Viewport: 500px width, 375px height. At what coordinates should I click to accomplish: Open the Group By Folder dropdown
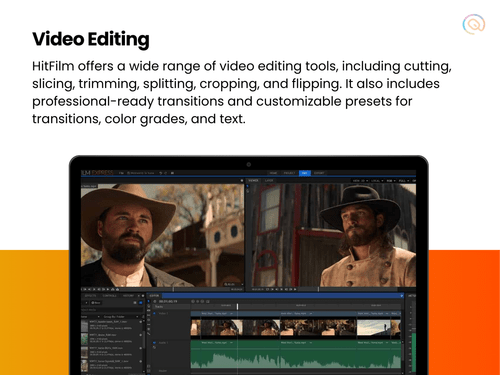pos(121,316)
